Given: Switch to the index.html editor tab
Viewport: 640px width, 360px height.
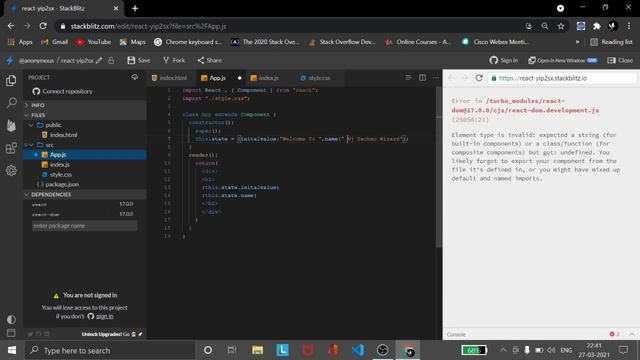Looking at the screenshot, I should pos(169,78).
